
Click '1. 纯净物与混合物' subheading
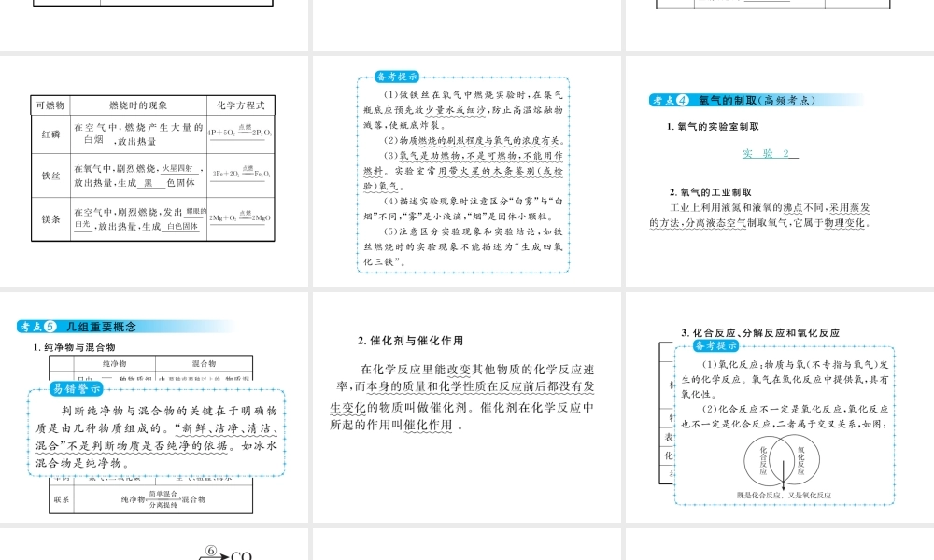coord(75,347)
